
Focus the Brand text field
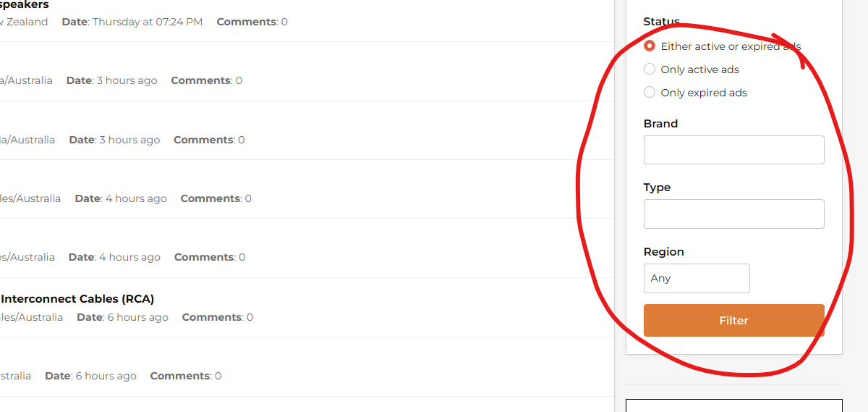coord(733,150)
